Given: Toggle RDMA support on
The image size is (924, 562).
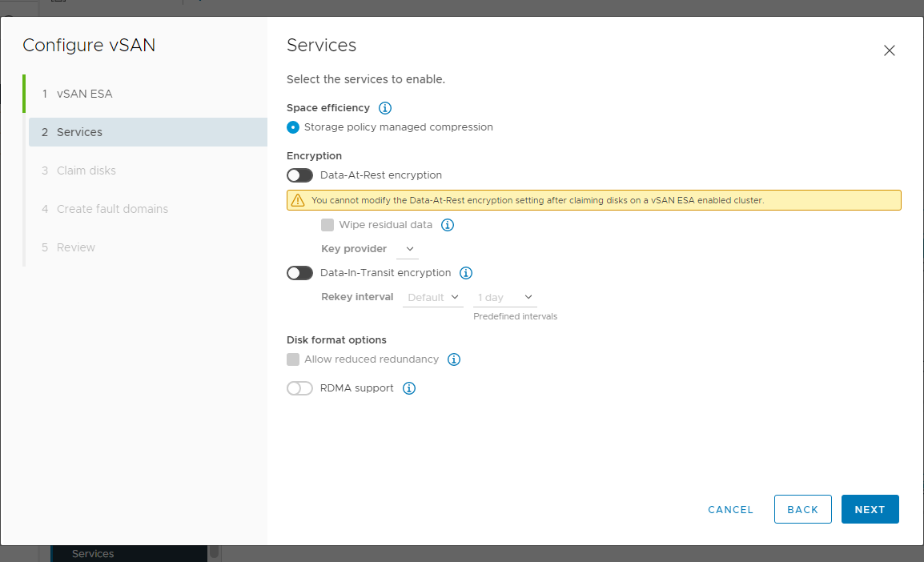Looking at the screenshot, I should tap(299, 388).
